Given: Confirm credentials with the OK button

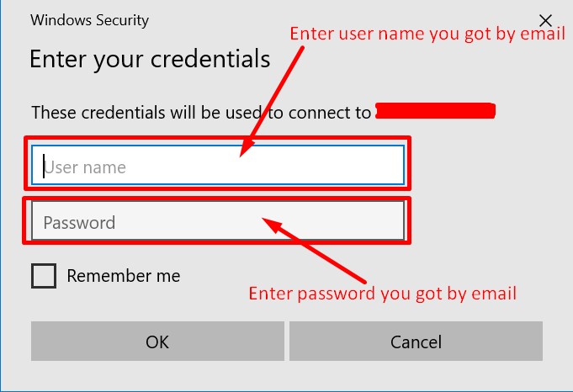Looking at the screenshot, I should pos(157,342).
